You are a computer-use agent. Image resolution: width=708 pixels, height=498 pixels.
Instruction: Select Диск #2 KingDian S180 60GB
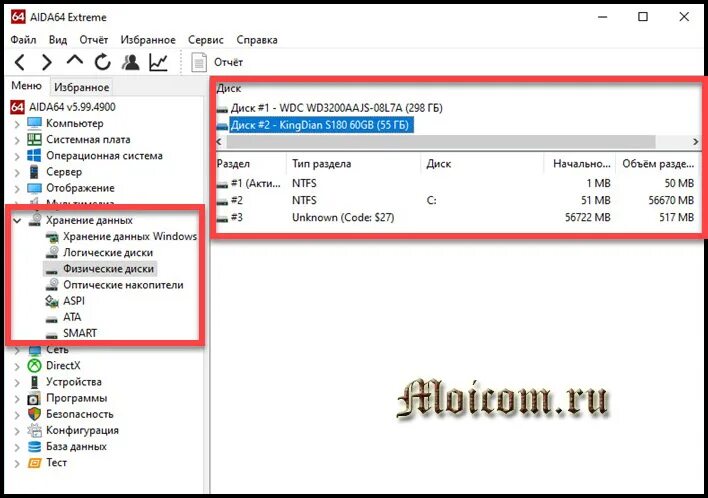[321, 125]
